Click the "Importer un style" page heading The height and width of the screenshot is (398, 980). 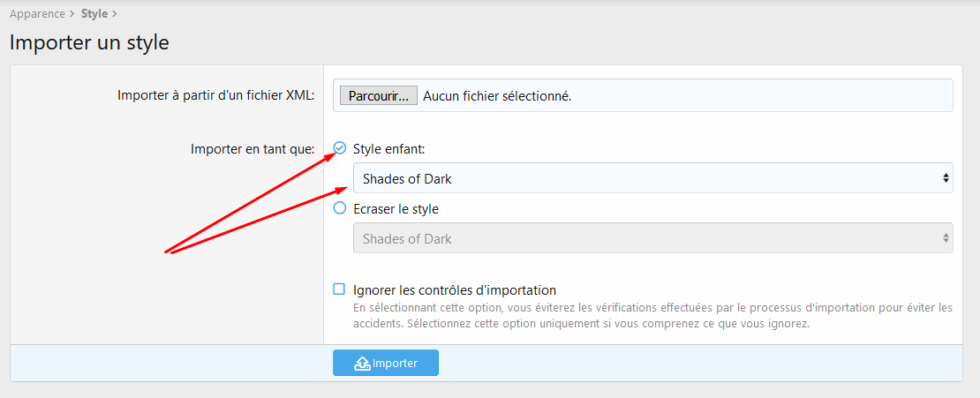click(89, 41)
